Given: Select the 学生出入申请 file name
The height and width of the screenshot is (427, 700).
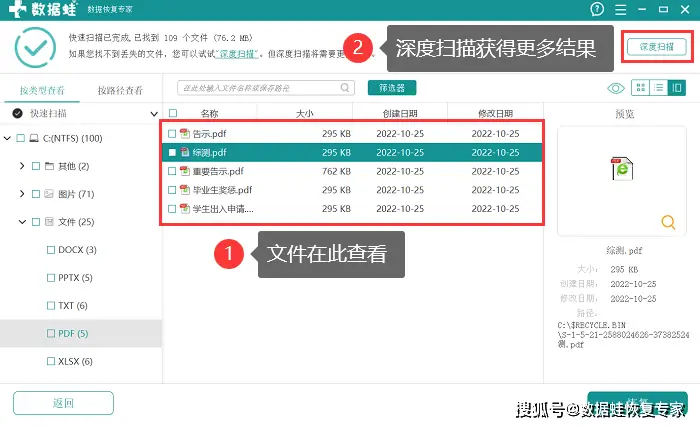Looking at the screenshot, I should pos(223,209).
